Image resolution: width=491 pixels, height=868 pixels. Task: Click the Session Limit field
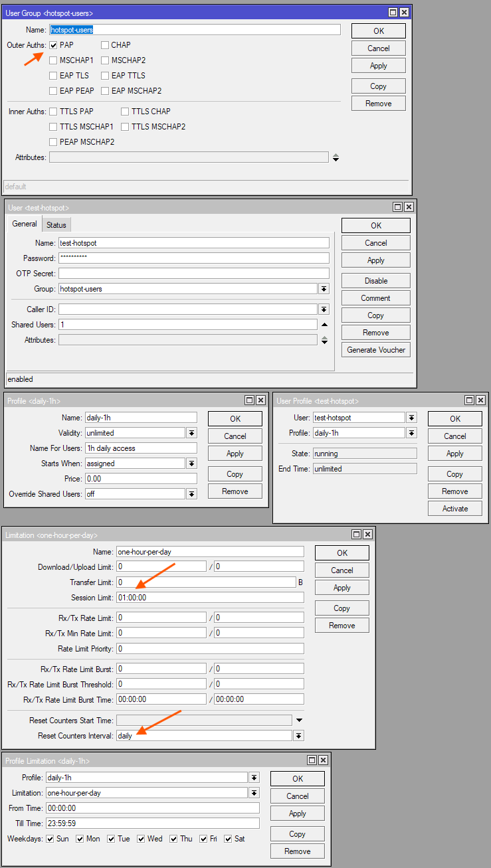click(x=210, y=598)
